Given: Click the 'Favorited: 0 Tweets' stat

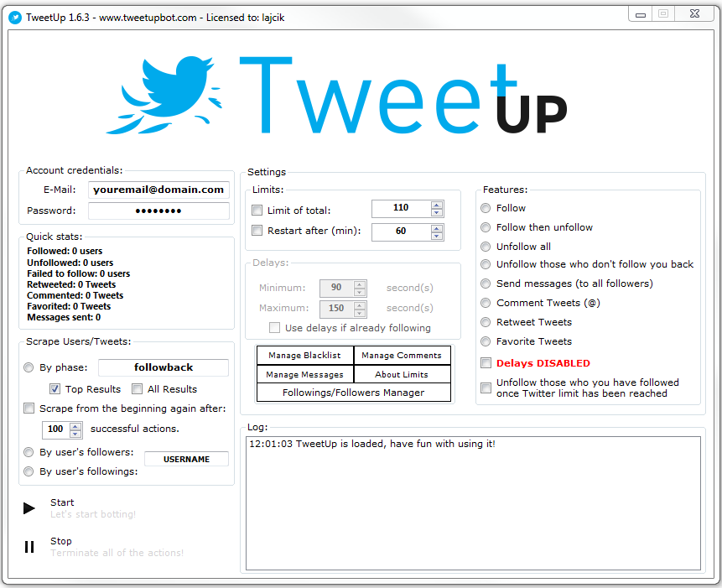Looking at the screenshot, I should tap(69, 306).
